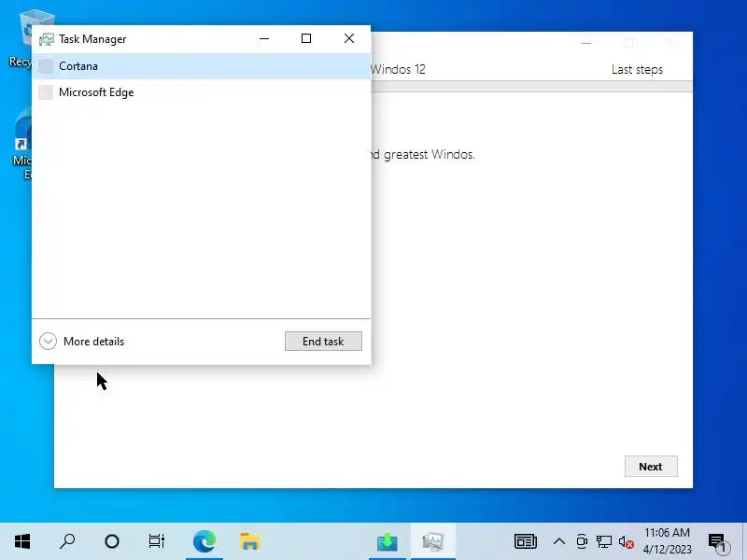Click the muted volume tray icon
Image resolution: width=747 pixels, height=560 pixels.
click(x=626, y=541)
